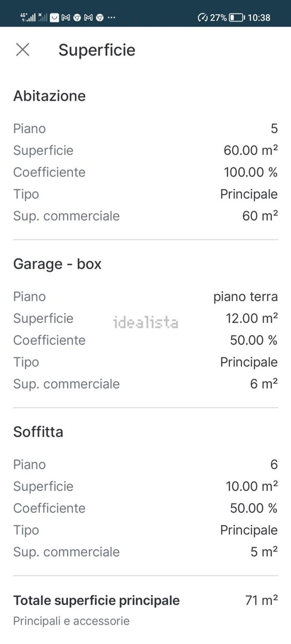The width and height of the screenshot is (291, 644).
Task: Tap the piano terra value in Garage section
Action: (x=245, y=296)
